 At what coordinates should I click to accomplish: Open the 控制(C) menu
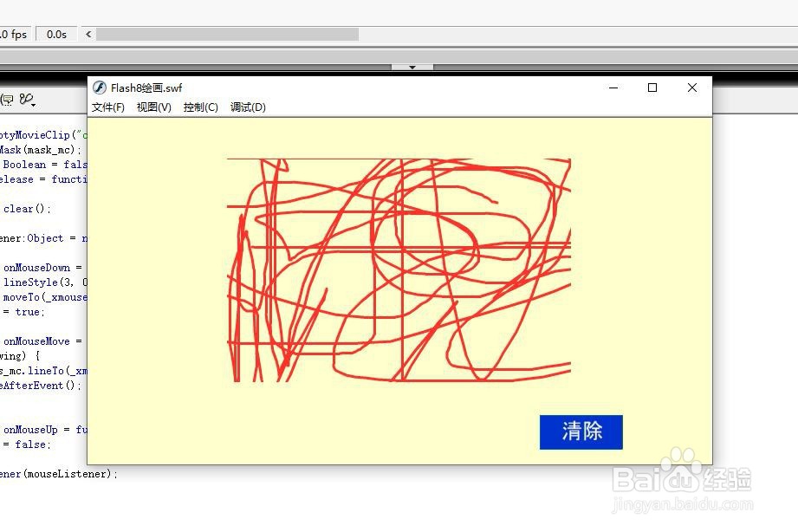click(x=200, y=107)
